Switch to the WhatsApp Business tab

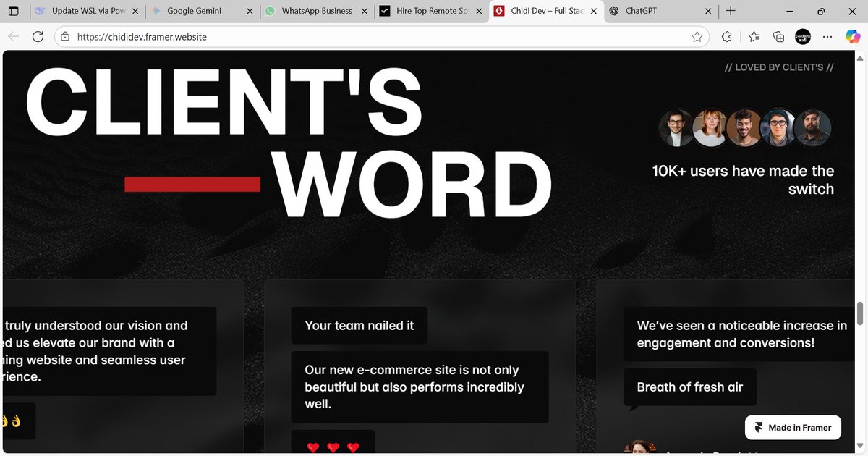[x=317, y=11]
